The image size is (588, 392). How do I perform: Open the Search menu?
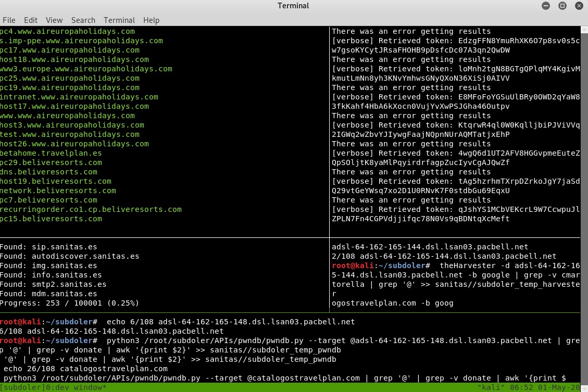point(83,20)
